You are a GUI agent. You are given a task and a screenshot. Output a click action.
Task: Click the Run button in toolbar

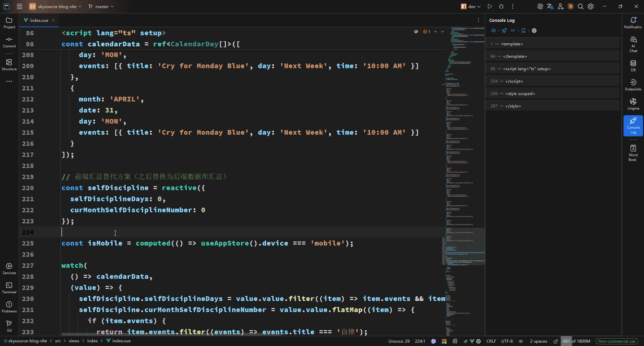490,6
